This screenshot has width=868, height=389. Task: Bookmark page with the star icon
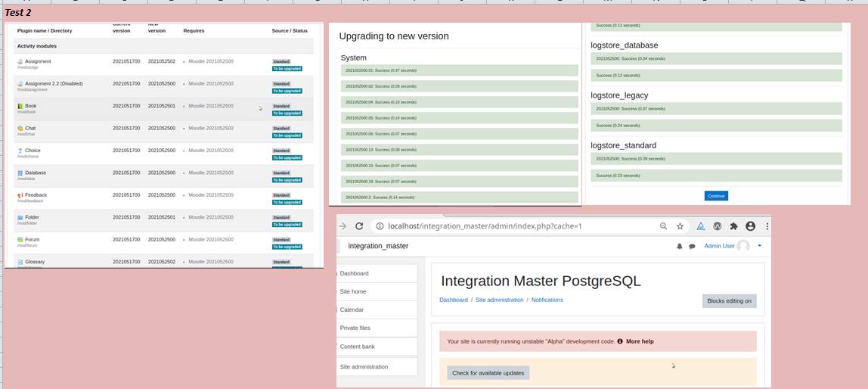coord(680,226)
